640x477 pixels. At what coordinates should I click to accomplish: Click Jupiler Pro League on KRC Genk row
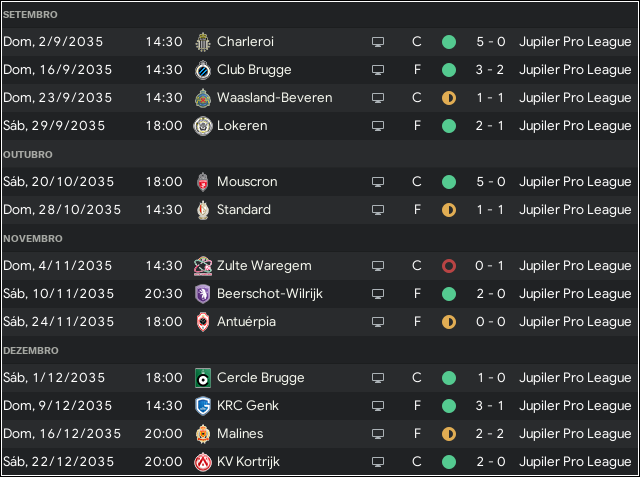click(575, 406)
